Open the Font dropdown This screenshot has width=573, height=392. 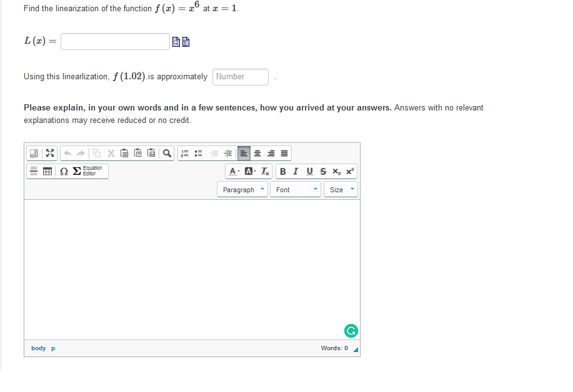coord(295,189)
